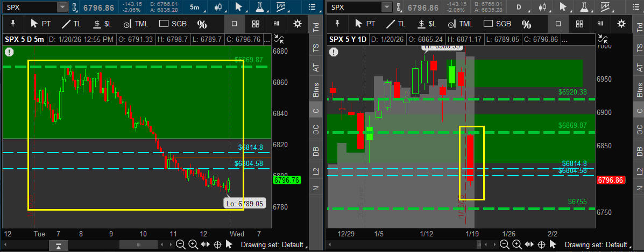The width and height of the screenshot is (644, 252).
Task: Zoom out using magnifier minus on left chart
Action: pyautogui.click(x=180, y=244)
